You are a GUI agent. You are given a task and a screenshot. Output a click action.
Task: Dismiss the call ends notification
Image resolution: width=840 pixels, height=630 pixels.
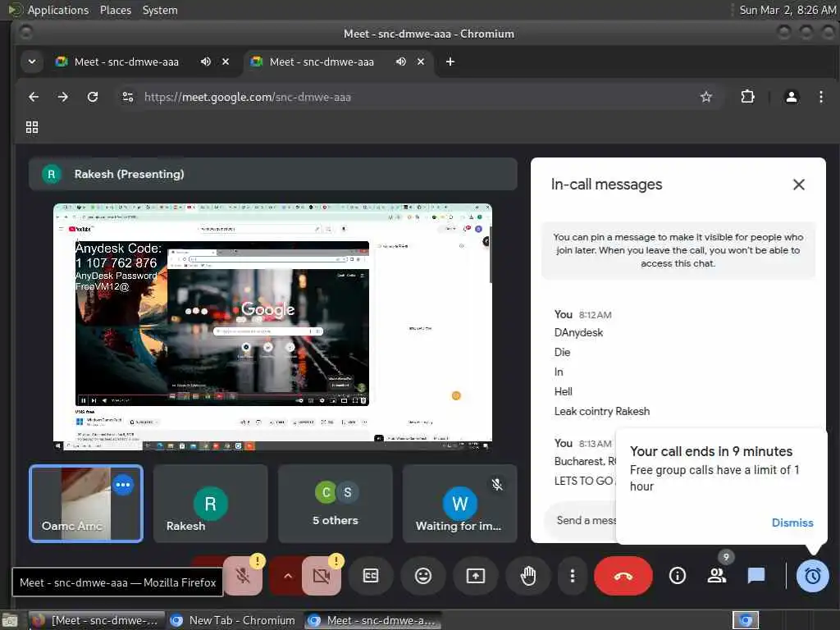click(792, 523)
